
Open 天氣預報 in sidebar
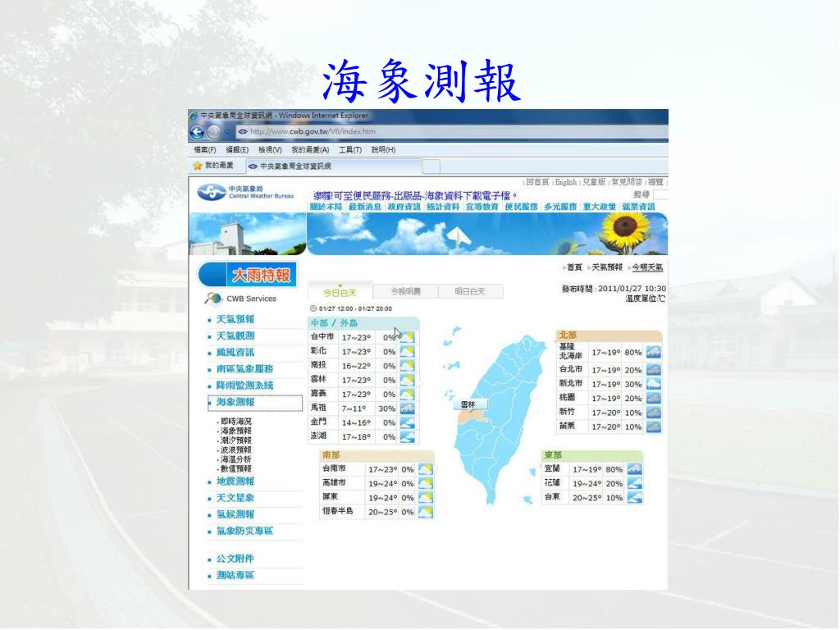pos(235,320)
